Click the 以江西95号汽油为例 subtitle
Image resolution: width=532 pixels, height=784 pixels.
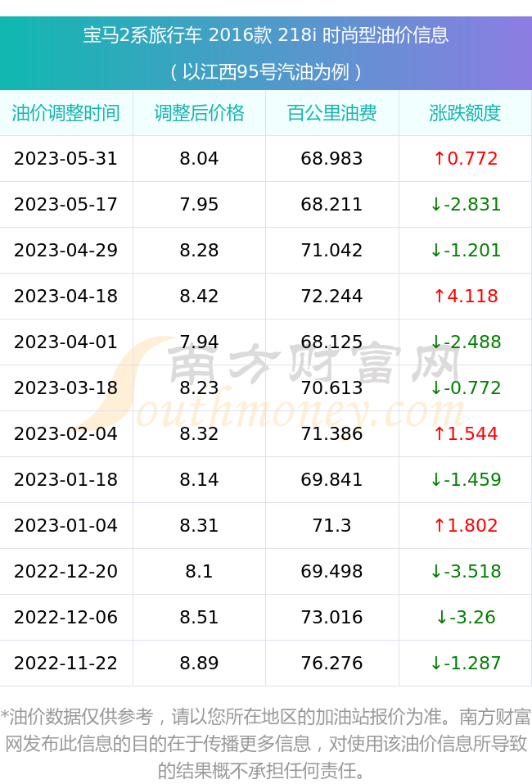coord(266,72)
